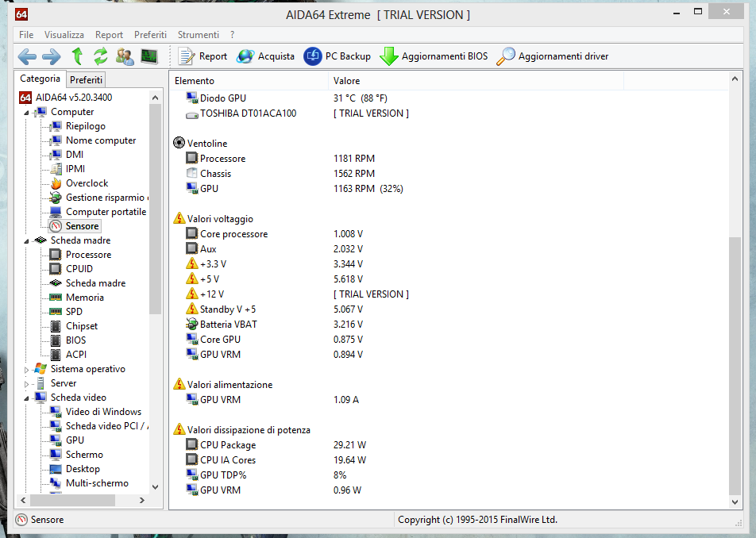The image size is (756, 538).
Task: Click the main list scroll-up arrow
Action: click(x=735, y=79)
